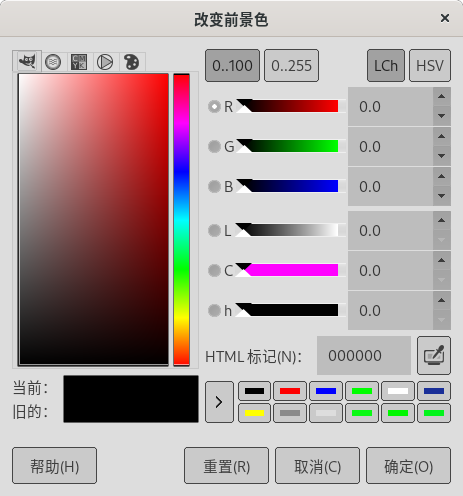Open the Palette selector tab
The image size is (463, 496).
(x=131, y=62)
